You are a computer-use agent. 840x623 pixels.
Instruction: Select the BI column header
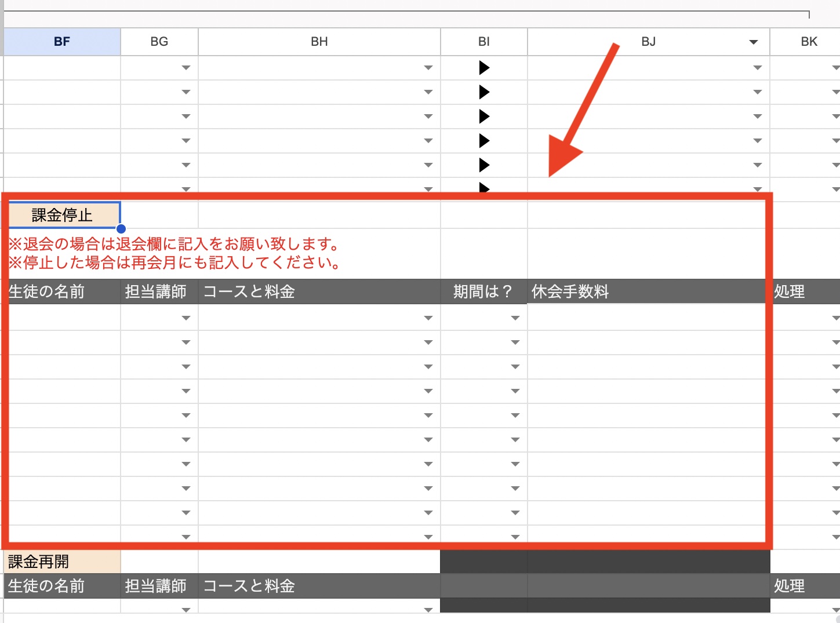click(x=483, y=42)
